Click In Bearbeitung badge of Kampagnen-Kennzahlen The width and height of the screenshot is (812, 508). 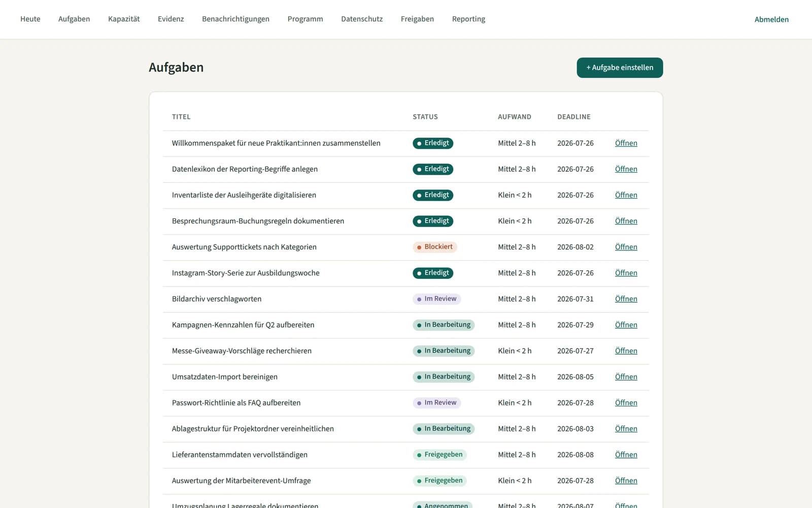pos(444,325)
